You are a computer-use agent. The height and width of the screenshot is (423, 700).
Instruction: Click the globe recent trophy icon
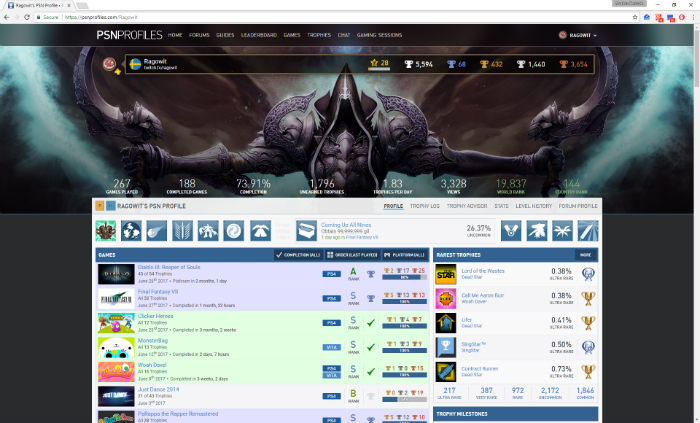[x=131, y=231]
